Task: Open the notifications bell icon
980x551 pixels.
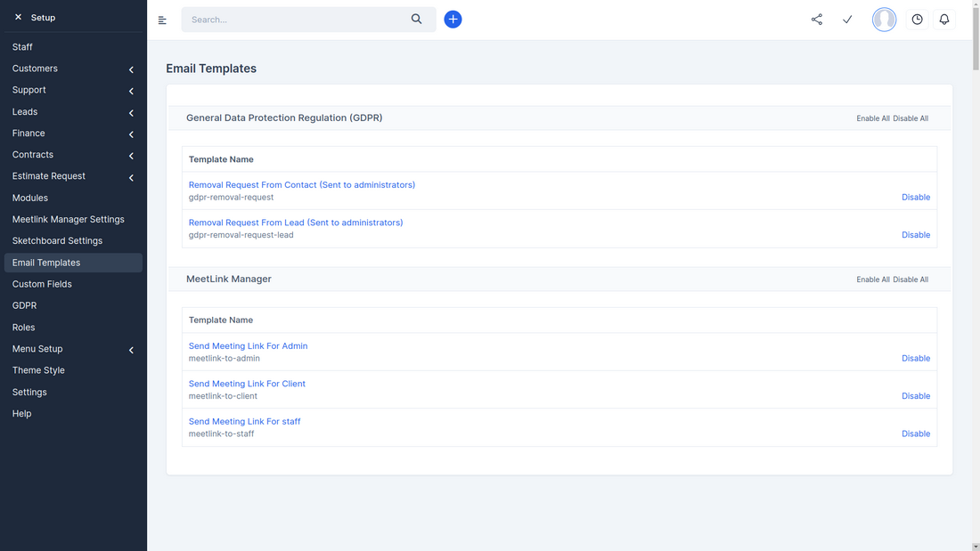Action: coord(944,19)
